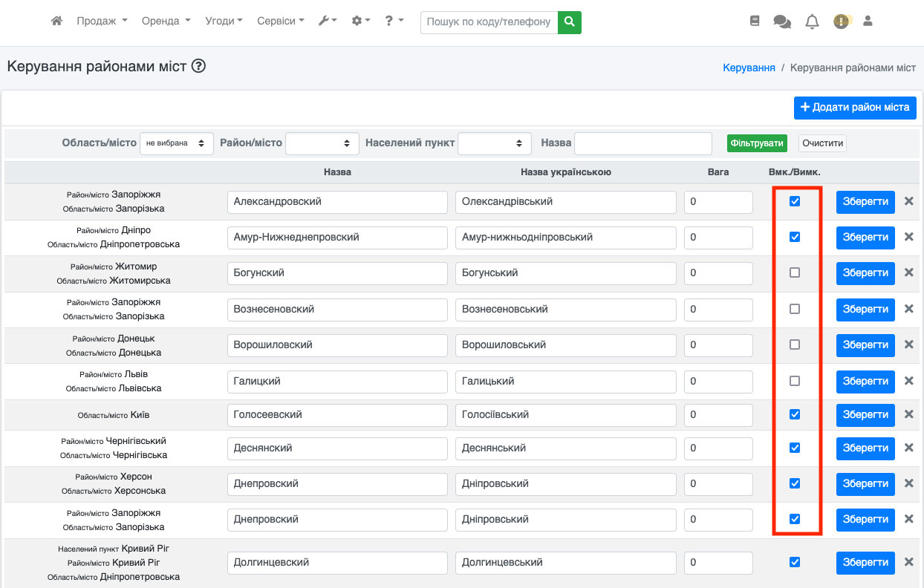Screen dimensions: 924x588
Task: Open the Область/місто dropdown filter
Action: pos(176,143)
